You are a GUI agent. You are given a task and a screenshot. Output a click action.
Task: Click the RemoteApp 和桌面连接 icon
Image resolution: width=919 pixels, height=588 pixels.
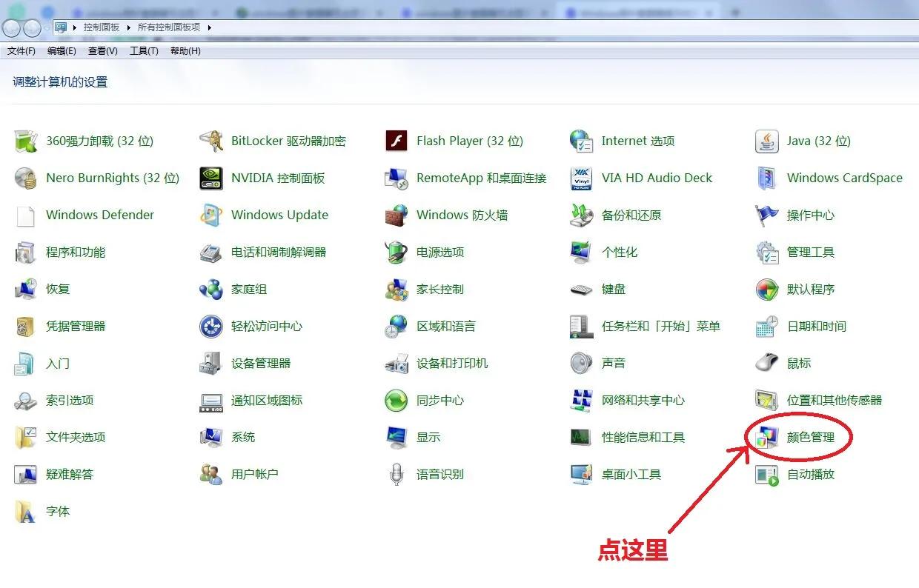coord(397,178)
